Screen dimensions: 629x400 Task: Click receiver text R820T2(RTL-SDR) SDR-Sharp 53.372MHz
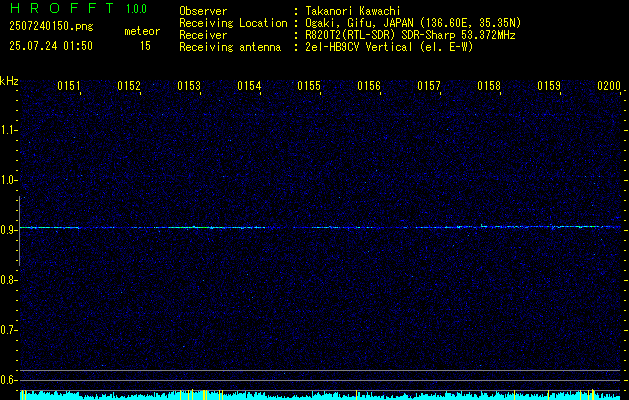410,35
